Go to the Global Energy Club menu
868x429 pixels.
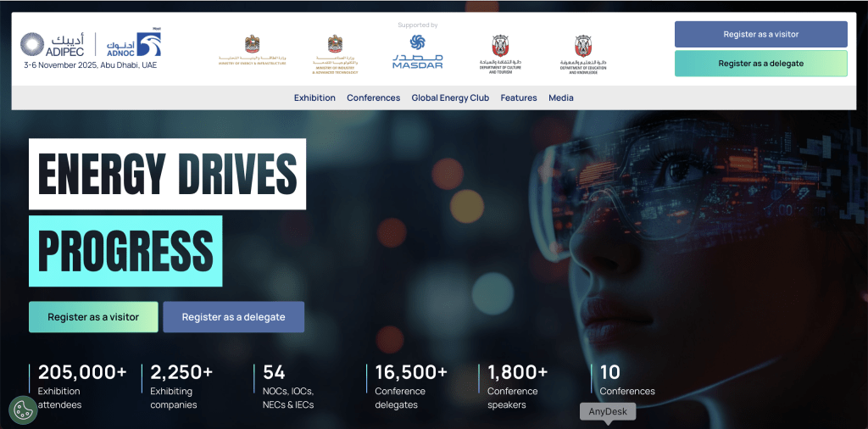pyautogui.click(x=450, y=97)
